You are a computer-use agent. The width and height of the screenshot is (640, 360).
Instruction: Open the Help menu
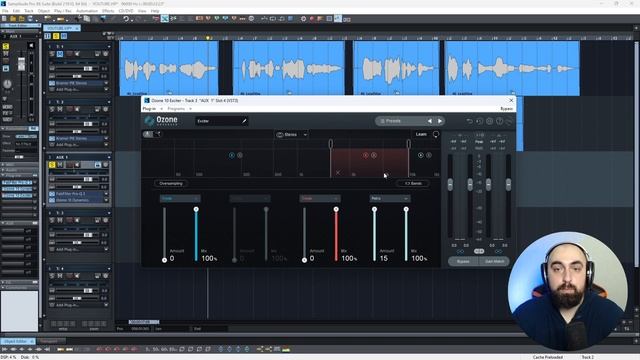[x=155, y=11]
